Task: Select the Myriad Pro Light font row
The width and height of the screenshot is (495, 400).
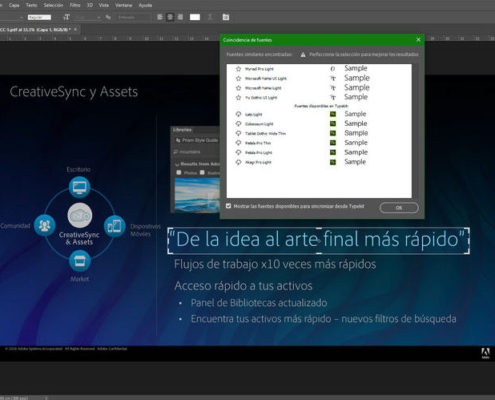Action: click(319, 69)
